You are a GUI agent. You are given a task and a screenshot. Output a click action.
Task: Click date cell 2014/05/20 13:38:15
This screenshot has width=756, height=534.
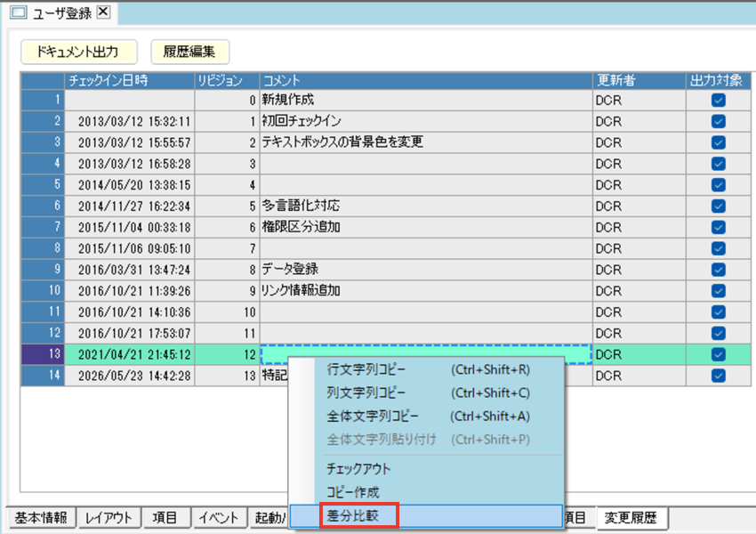point(130,185)
